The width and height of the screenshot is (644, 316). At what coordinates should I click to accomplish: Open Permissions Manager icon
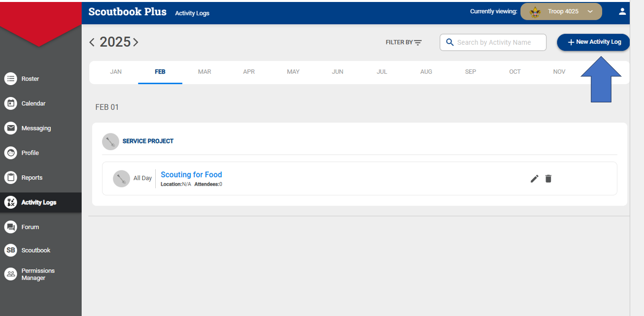pos(10,274)
